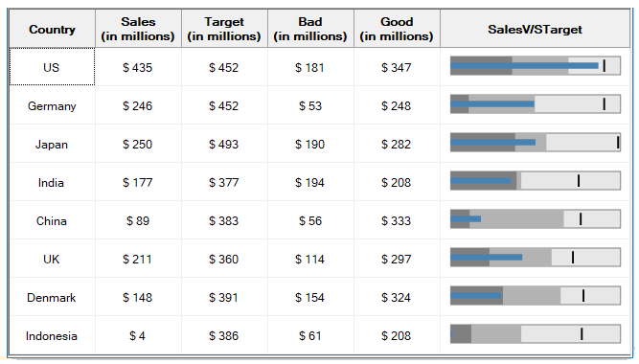This screenshot has width=639, height=364.
Task: Click the $ 324 good value cell
Action: click(x=397, y=297)
